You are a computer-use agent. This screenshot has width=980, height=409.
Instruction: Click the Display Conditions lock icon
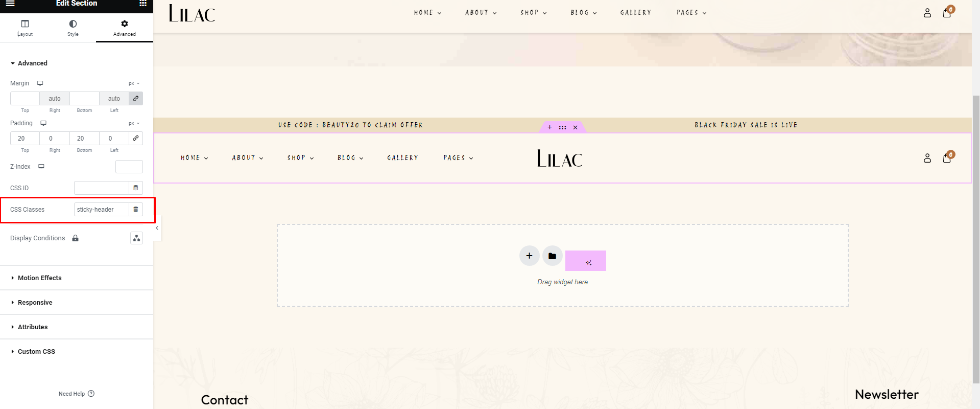(76, 238)
